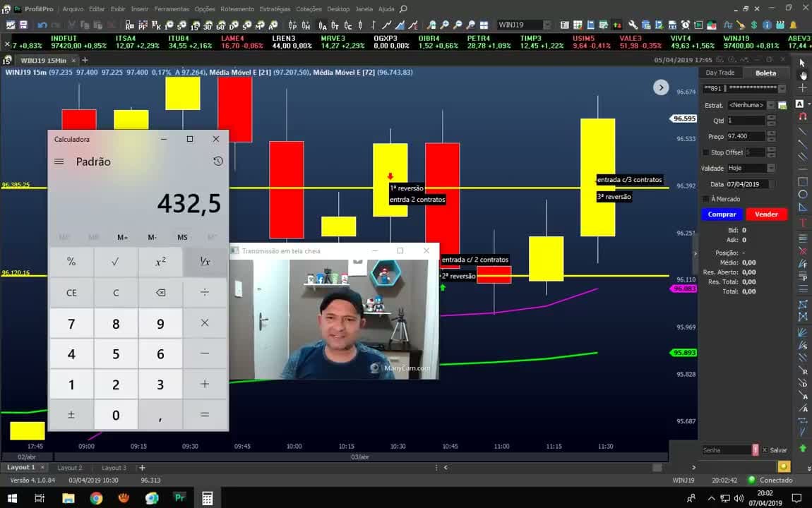Open the Cotações menu

pyautogui.click(x=309, y=8)
